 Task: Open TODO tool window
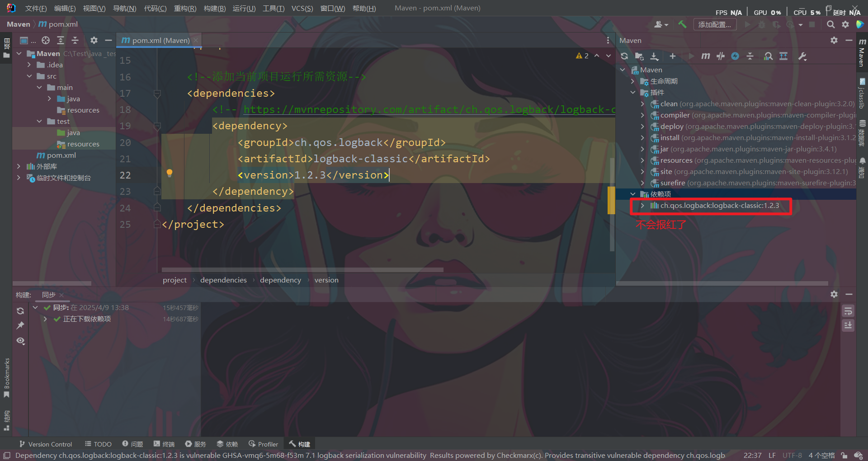(98, 444)
